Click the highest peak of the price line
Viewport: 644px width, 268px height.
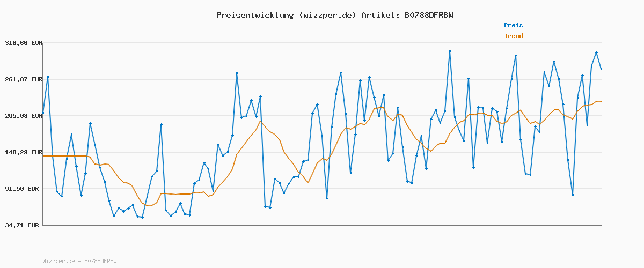[450, 51]
